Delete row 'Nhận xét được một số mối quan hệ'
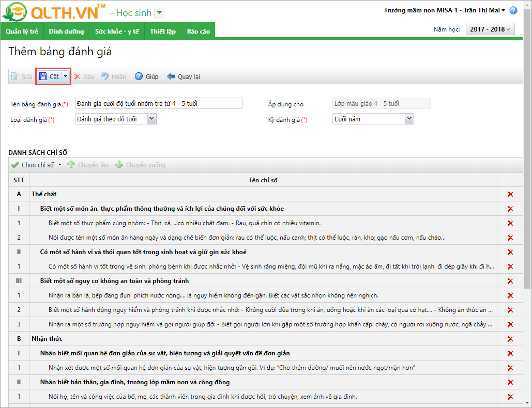The width and height of the screenshot is (532, 408). click(x=510, y=368)
